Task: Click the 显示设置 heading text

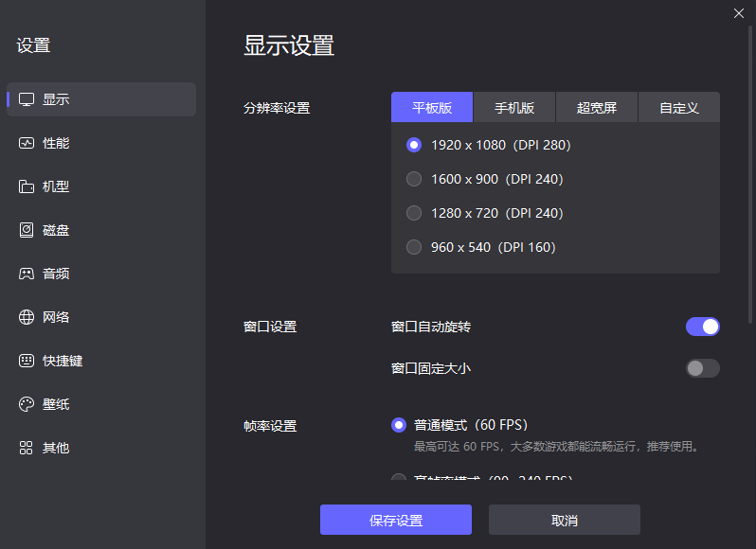Action: tap(289, 45)
